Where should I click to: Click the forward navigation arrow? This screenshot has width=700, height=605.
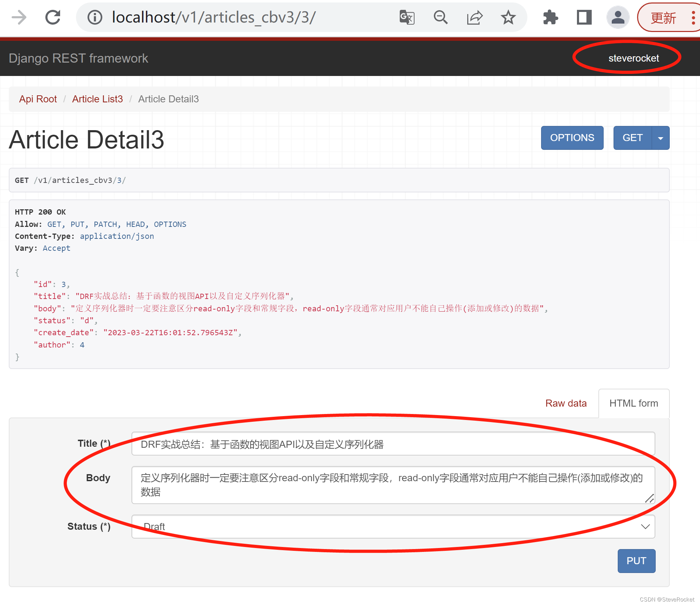[x=18, y=17]
